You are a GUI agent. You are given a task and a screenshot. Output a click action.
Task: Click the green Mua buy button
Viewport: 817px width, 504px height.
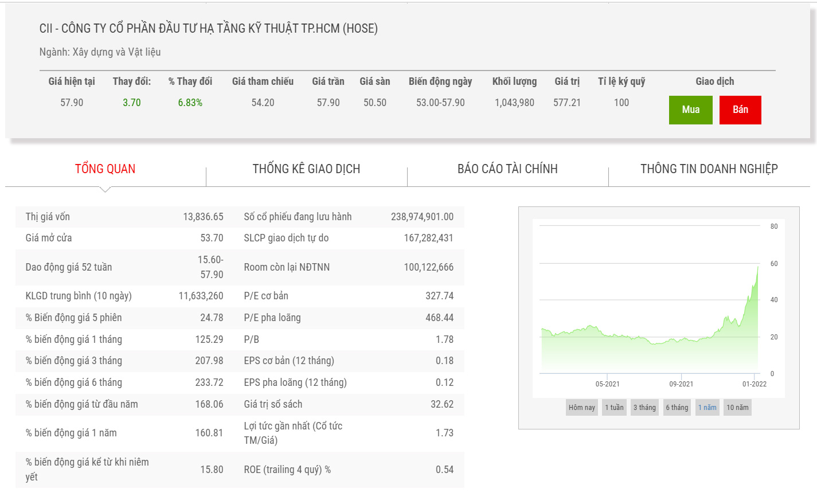[690, 110]
